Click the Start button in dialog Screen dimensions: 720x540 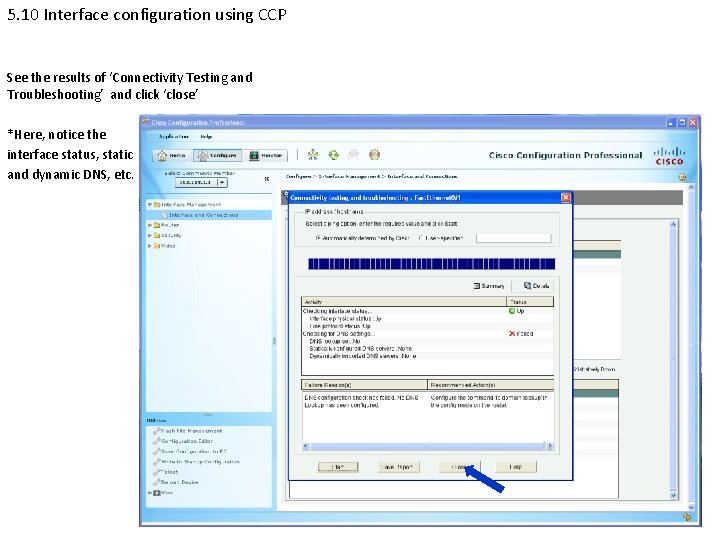pos(338,467)
